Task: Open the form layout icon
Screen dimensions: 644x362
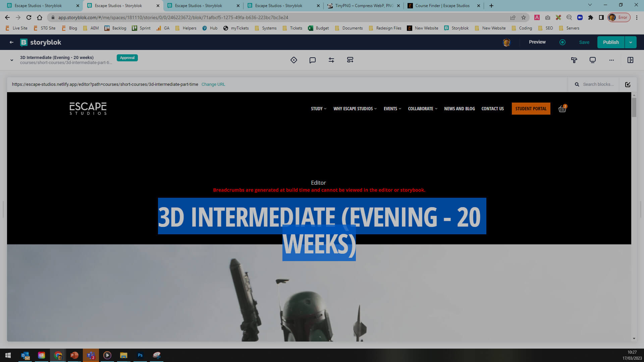Action: [350, 60]
